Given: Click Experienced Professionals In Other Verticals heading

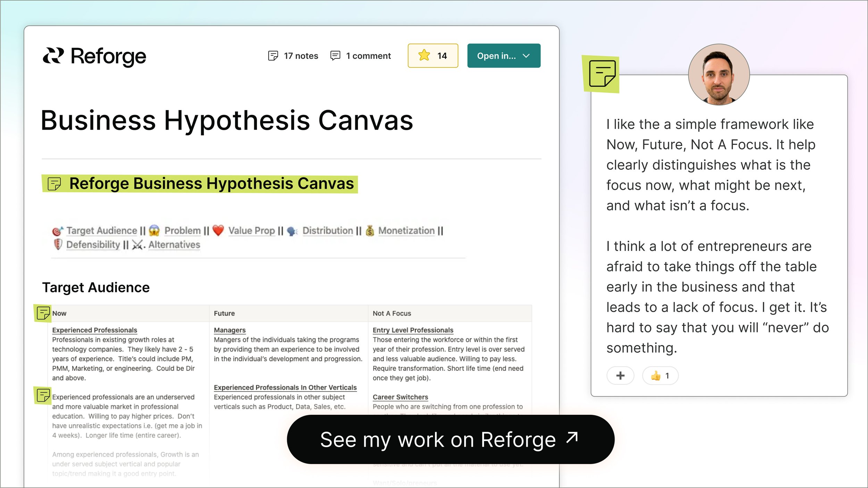Looking at the screenshot, I should pos(285,387).
